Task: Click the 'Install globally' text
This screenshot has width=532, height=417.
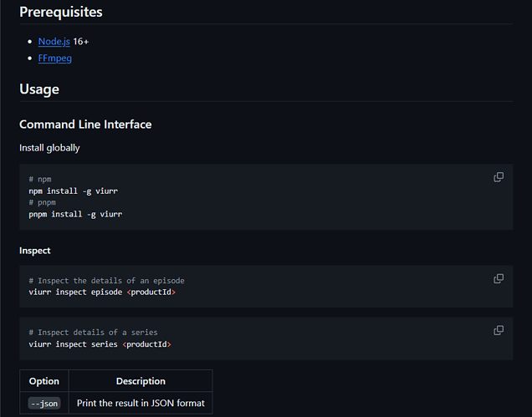Action: 49,148
